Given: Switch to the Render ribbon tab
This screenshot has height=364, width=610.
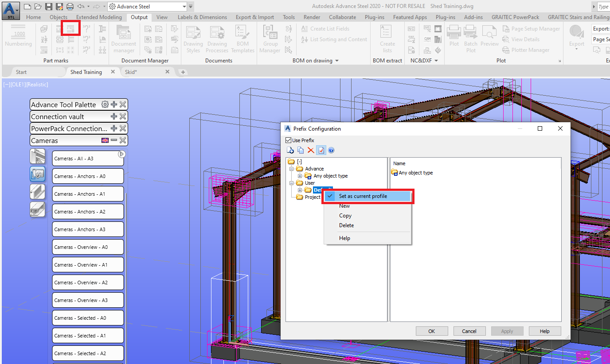Looking at the screenshot, I should (312, 17).
